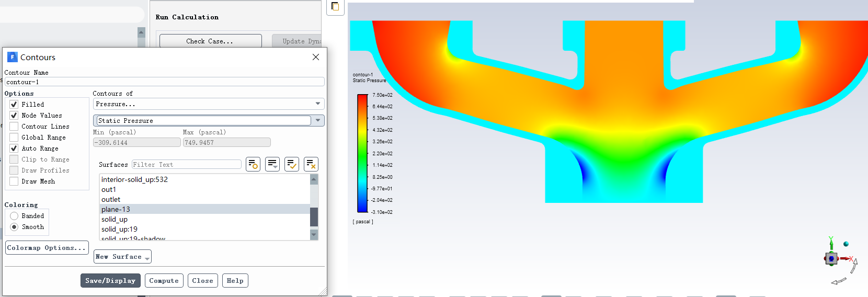The width and height of the screenshot is (868, 297).
Task: Click the red X axis arrow of triad
Action: pyautogui.click(x=846, y=258)
